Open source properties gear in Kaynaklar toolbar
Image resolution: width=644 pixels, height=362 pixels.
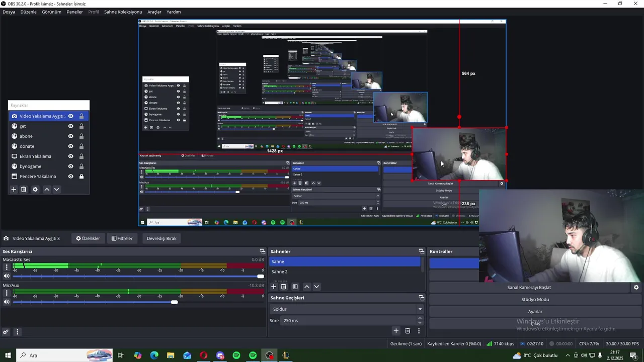[x=35, y=190]
